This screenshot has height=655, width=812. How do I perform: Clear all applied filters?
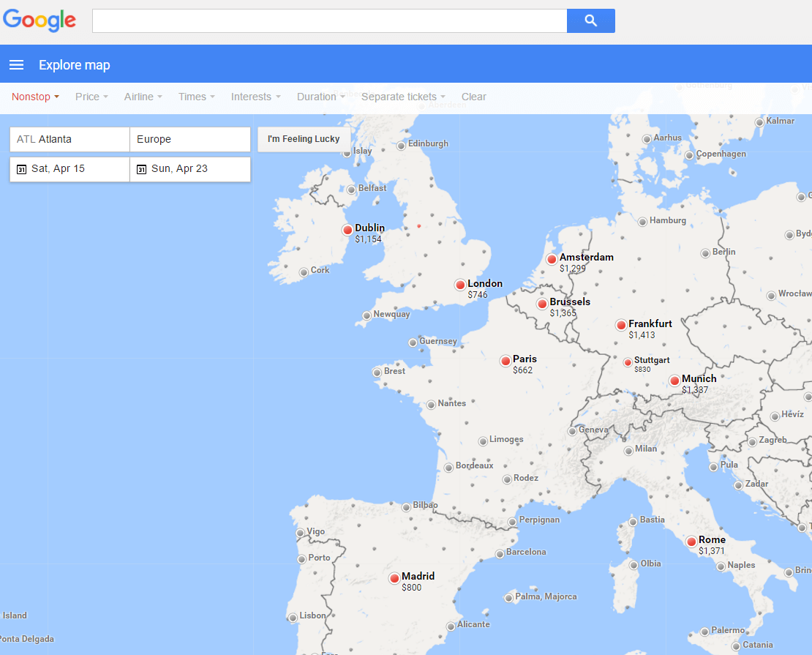click(x=473, y=97)
